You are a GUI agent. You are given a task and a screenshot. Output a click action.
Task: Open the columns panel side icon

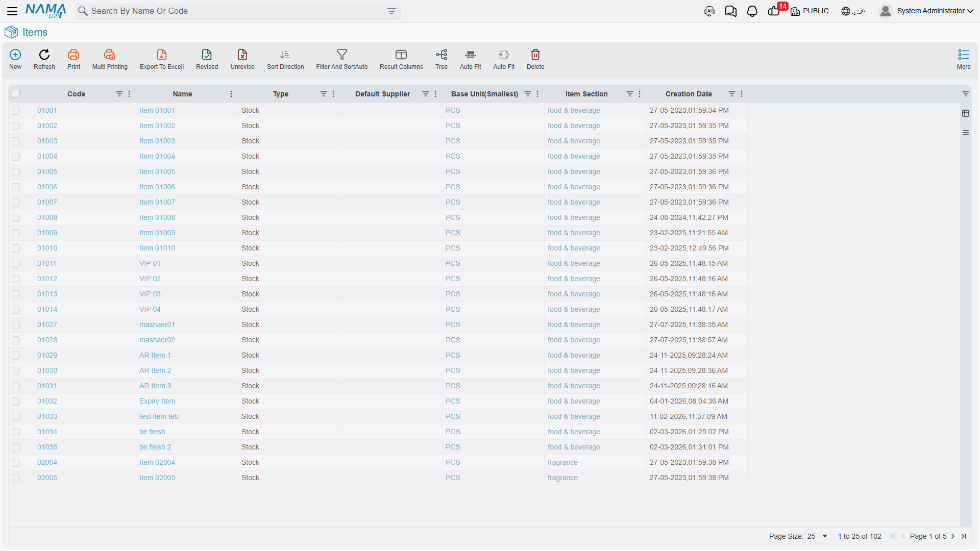tap(966, 113)
